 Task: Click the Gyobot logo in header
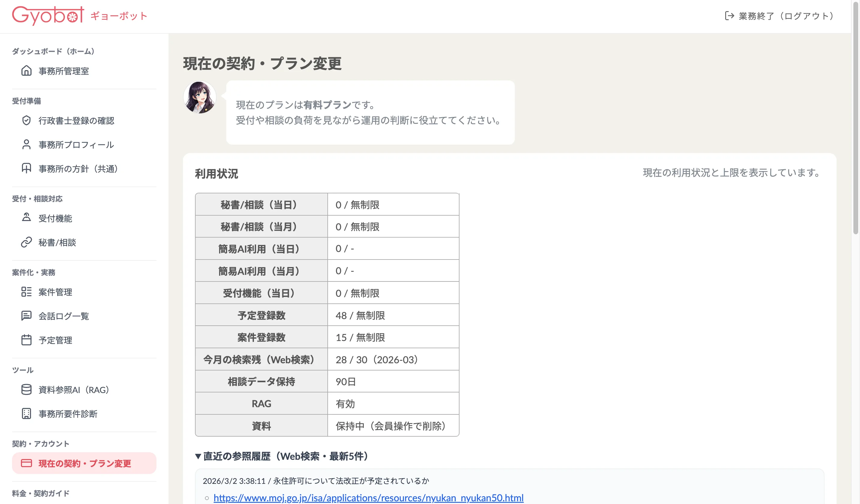pos(48,15)
